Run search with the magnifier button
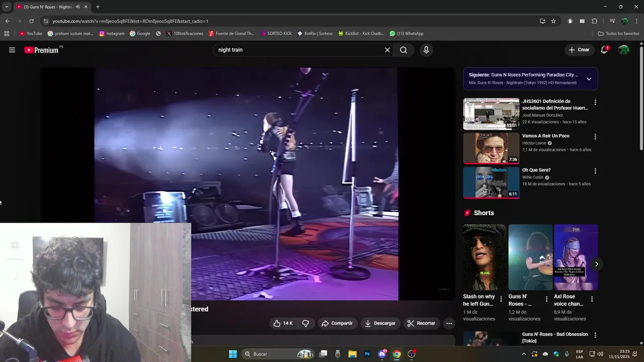Screen dimensions: 644x362 pos(404,50)
